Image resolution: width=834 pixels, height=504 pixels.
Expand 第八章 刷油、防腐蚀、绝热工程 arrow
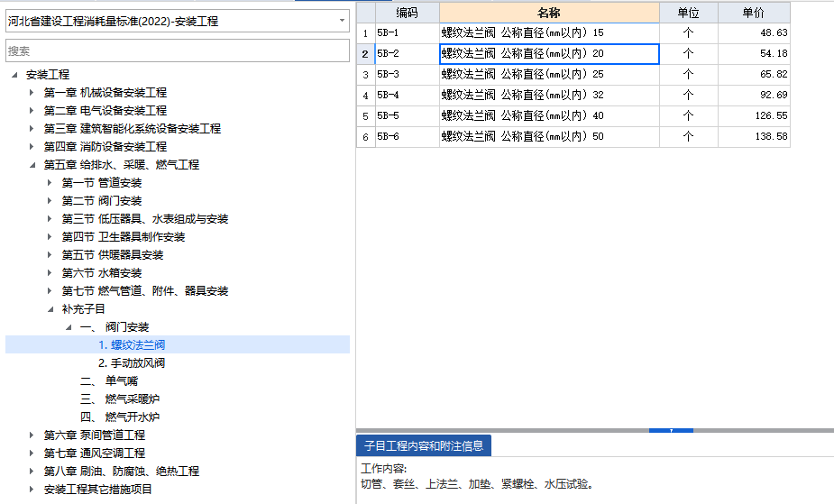(32, 472)
